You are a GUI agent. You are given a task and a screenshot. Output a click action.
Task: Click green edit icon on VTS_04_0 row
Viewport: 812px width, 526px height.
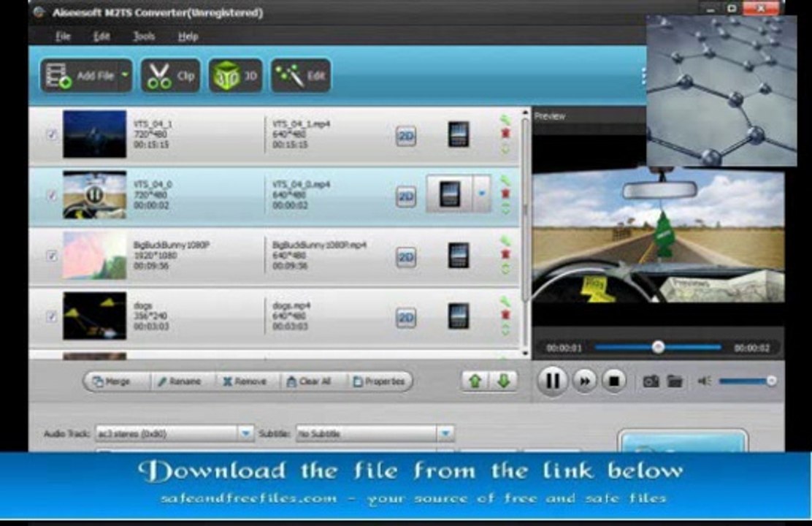505,181
